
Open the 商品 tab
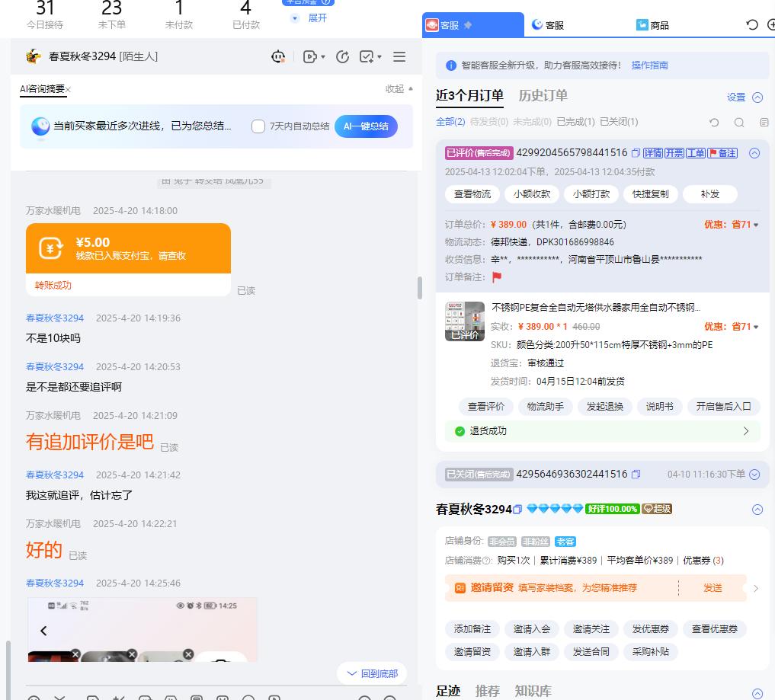[653, 25]
